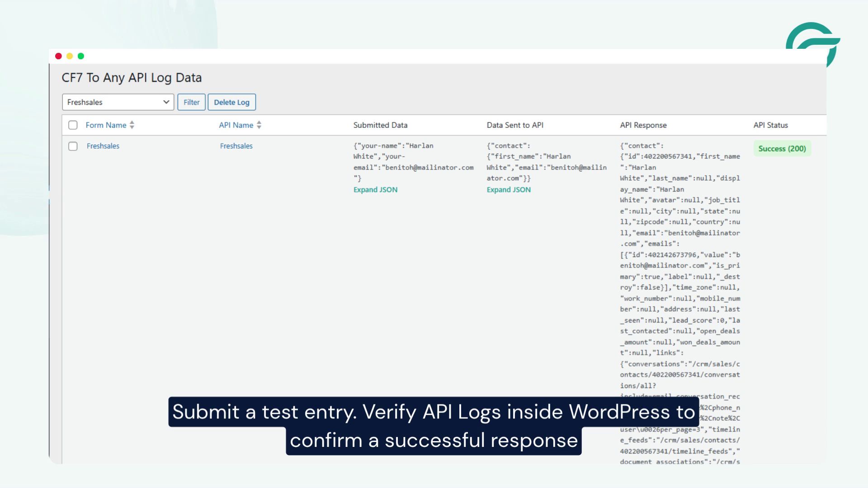Screen dimensions: 868x488
Task: Open the Freshsales API name link
Action: point(236,146)
